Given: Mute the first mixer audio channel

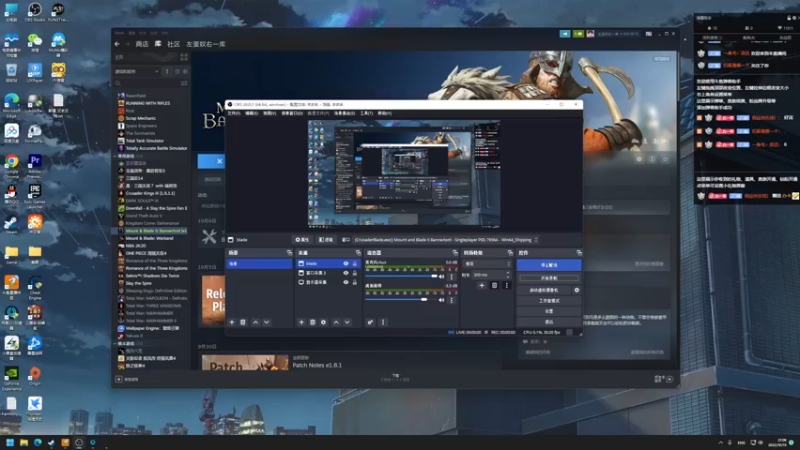Looking at the screenshot, I should click(441, 277).
